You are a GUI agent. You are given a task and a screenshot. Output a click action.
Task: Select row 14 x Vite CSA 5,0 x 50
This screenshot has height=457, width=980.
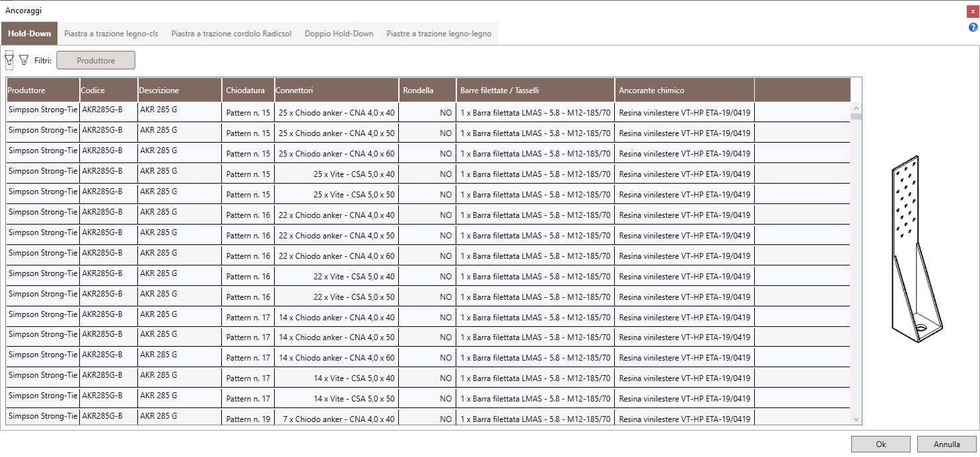click(428, 399)
